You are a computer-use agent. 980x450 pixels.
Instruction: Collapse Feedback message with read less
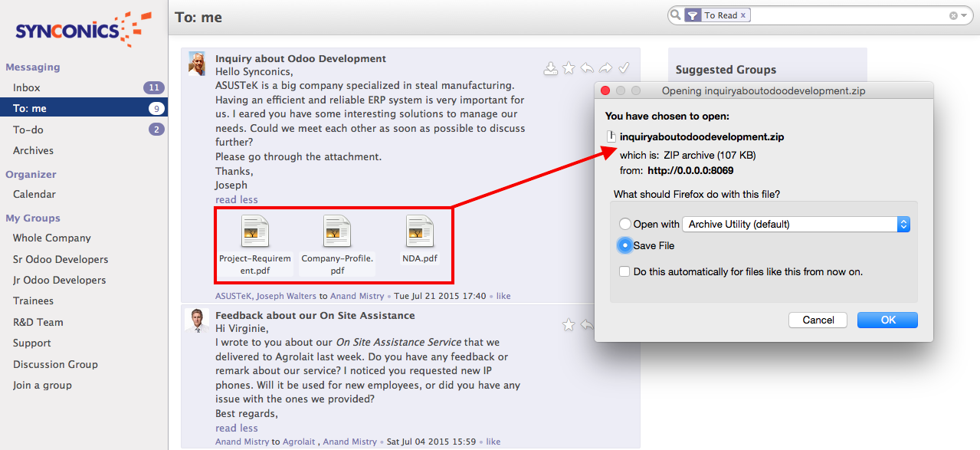tap(236, 428)
